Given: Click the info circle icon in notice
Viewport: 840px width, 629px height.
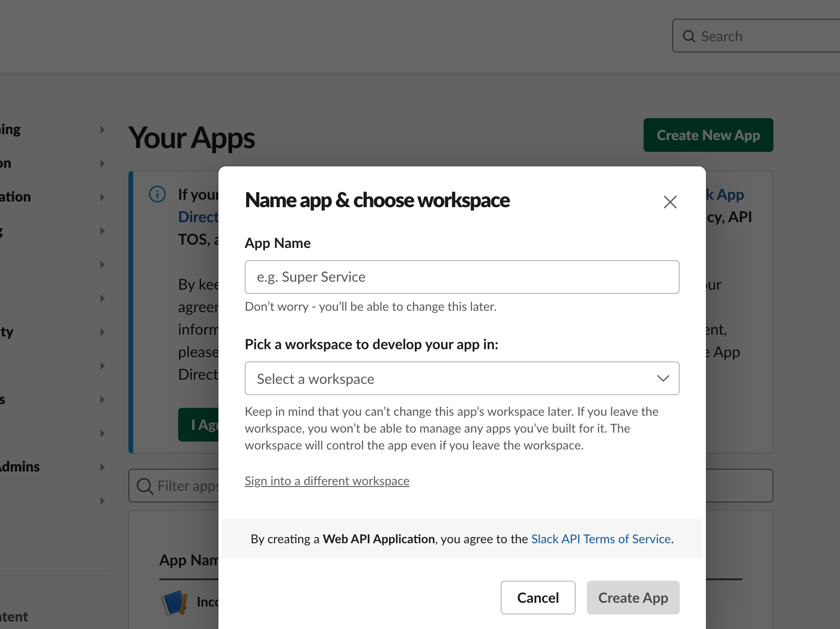Looking at the screenshot, I should click(x=157, y=194).
